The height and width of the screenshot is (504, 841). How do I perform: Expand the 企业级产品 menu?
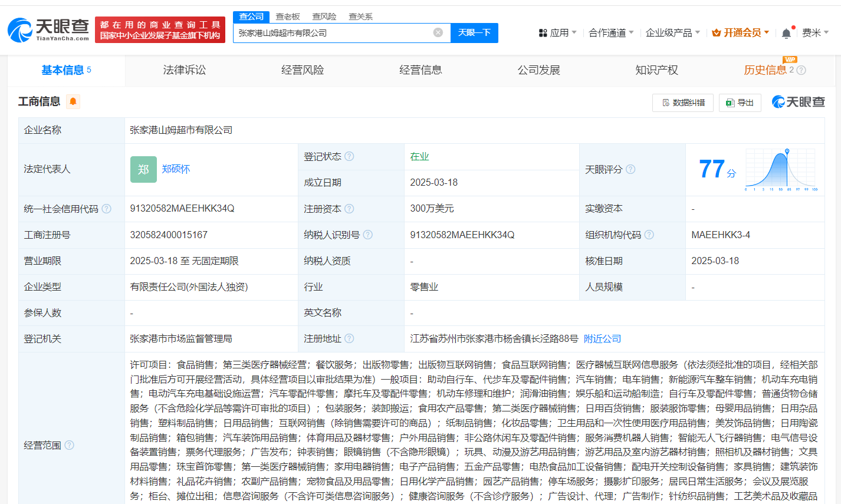(x=672, y=33)
